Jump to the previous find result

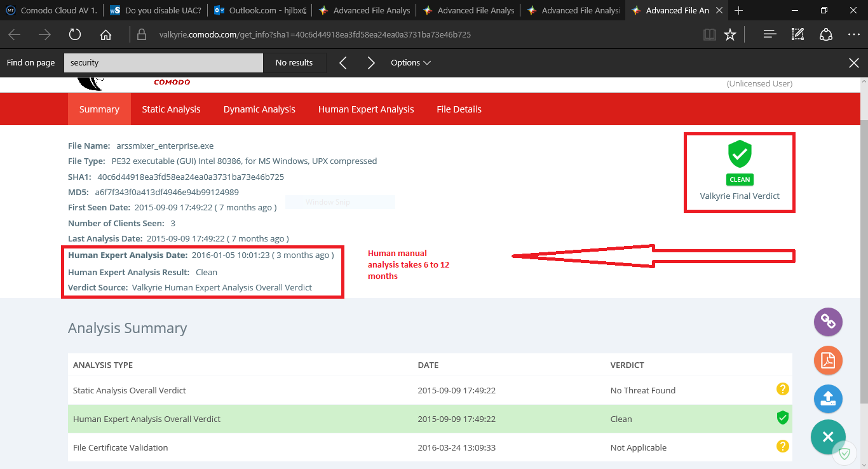(x=343, y=63)
